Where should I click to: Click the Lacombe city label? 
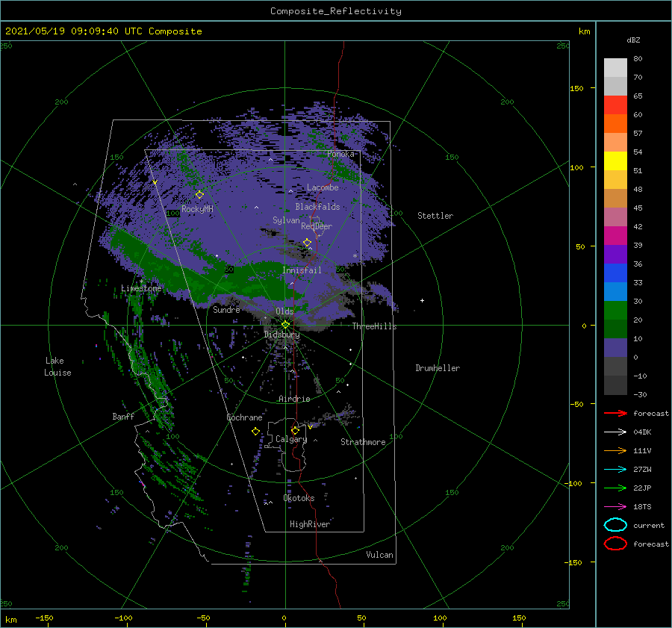point(323,187)
